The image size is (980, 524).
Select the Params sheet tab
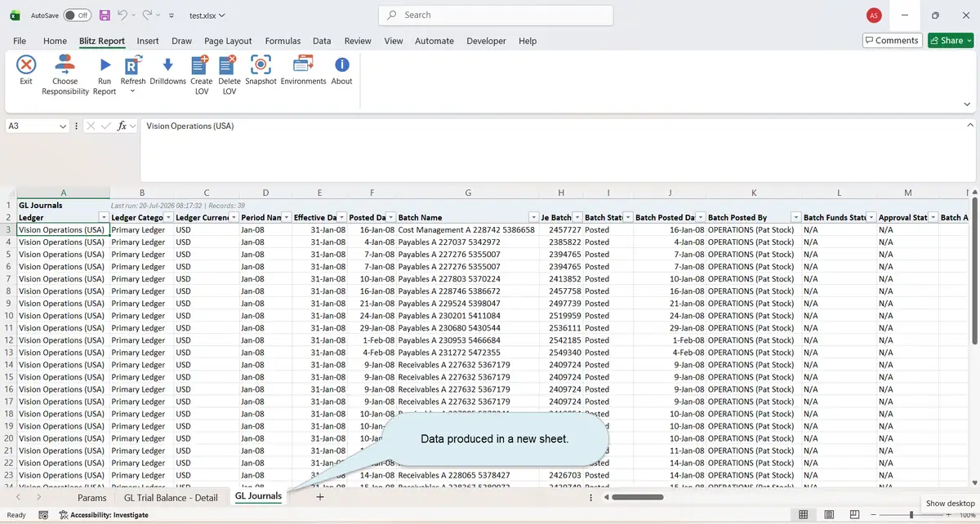pyautogui.click(x=92, y=497)
